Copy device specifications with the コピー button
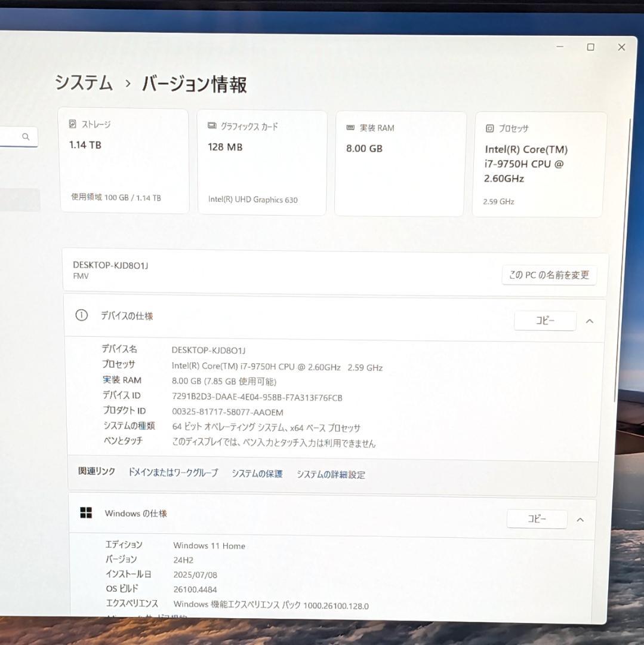 coord(544,320)
